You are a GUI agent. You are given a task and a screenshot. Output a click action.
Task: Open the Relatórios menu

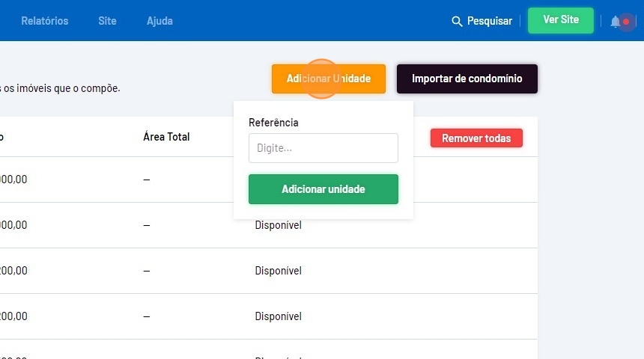(44, 21)
